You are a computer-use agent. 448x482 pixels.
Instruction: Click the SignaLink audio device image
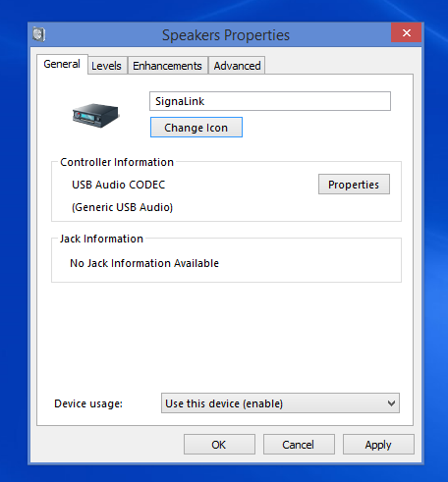(95, 115)
